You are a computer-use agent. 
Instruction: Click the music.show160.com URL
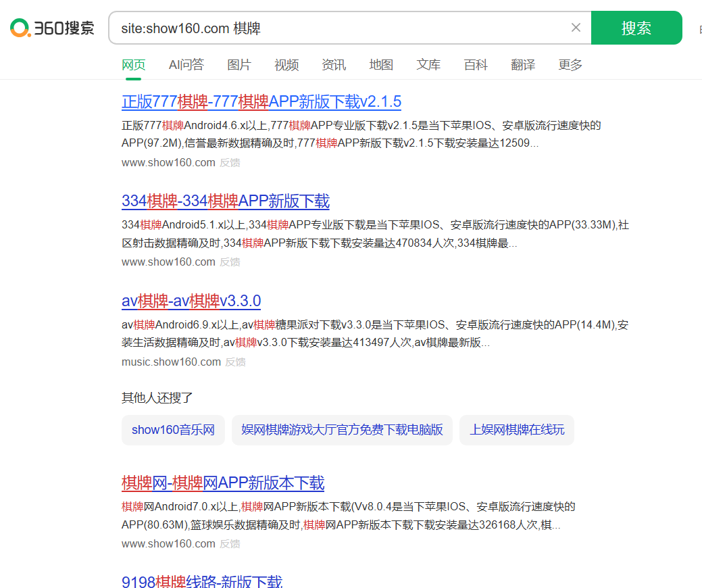tap(171, 362)
